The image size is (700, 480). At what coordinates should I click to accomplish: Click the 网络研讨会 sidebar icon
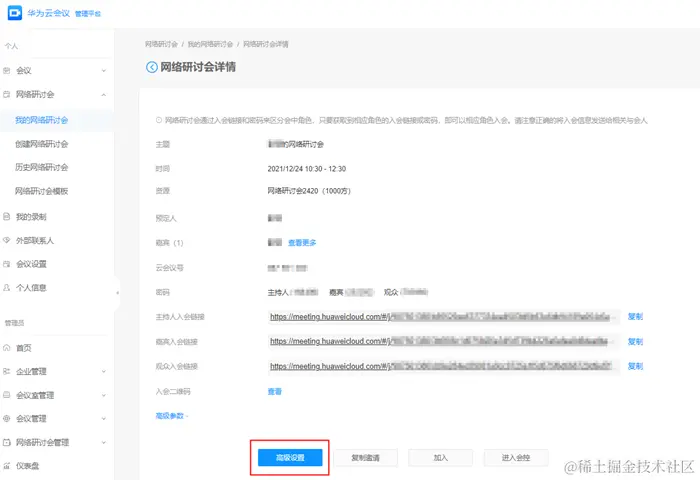point(7,94)
